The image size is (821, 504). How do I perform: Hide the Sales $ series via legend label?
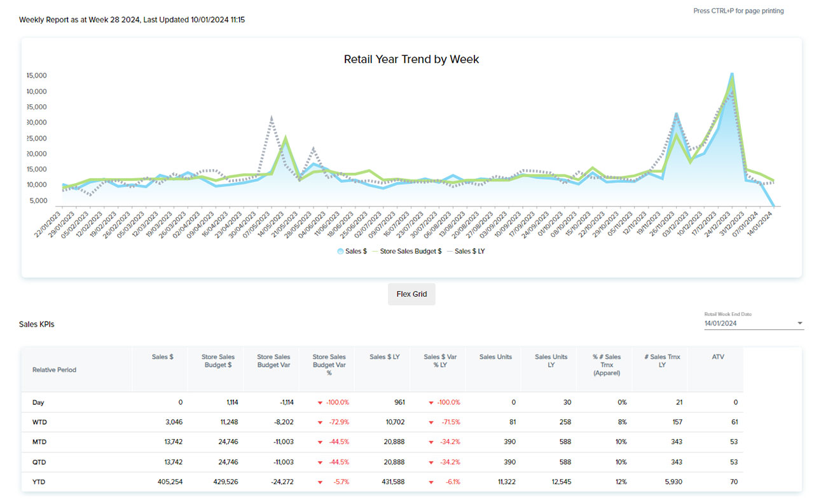(356, 252)
